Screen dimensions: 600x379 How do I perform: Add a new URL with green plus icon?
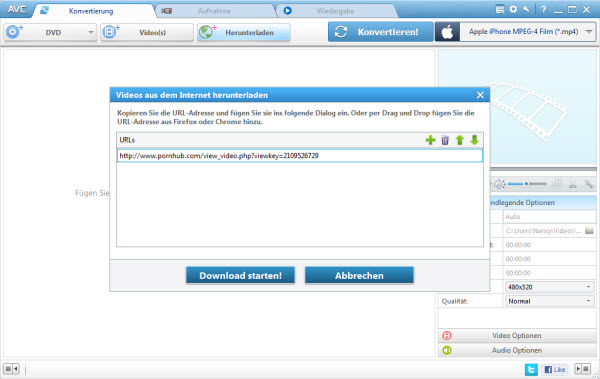pos(430,140)
